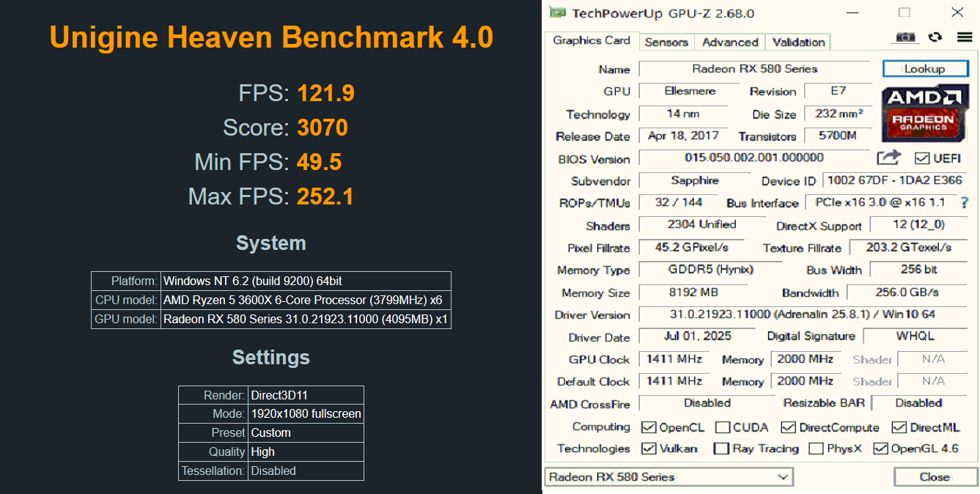Click the Pixel Fillrate field 45.2 GPixel/s
This screenshot has height=494, width=980.
691,247
